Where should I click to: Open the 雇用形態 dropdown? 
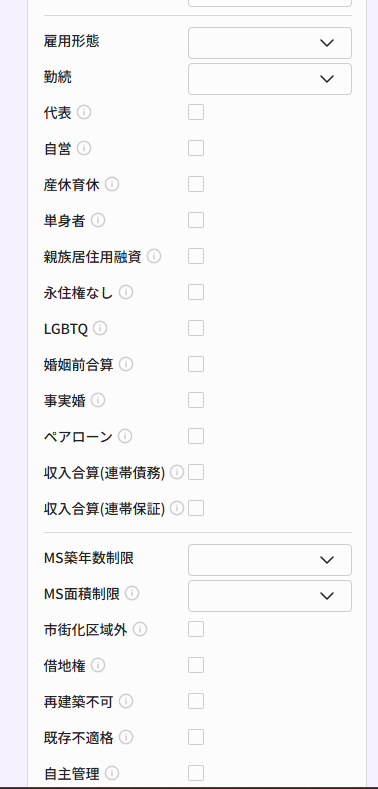(270, 43)
